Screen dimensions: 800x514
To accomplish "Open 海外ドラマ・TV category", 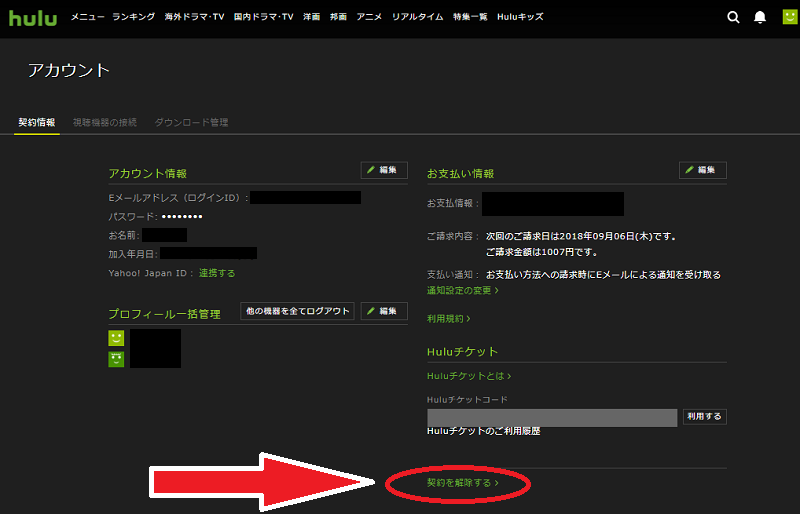I will (194, 17).
